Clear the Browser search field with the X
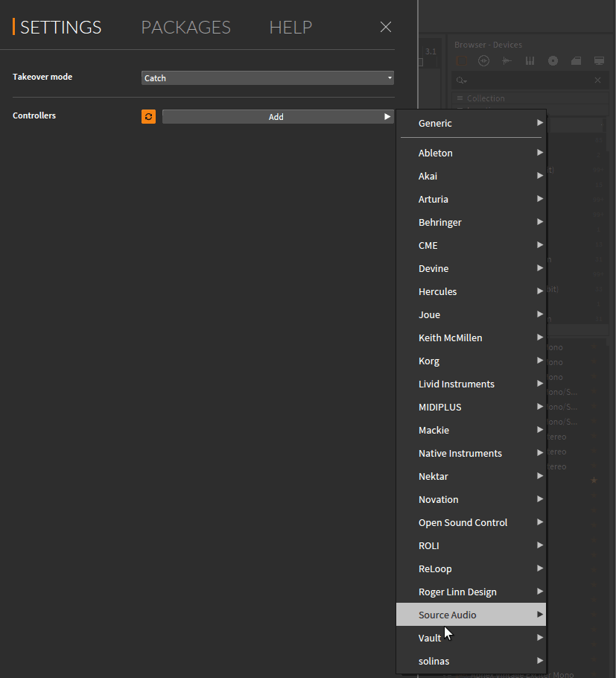The image size is (616, 678). click(597, 80)
